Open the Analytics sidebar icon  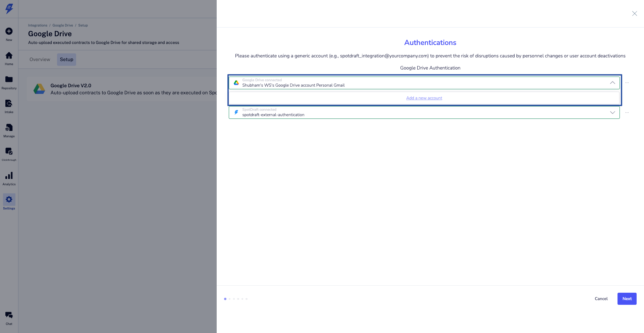point(9,176)
